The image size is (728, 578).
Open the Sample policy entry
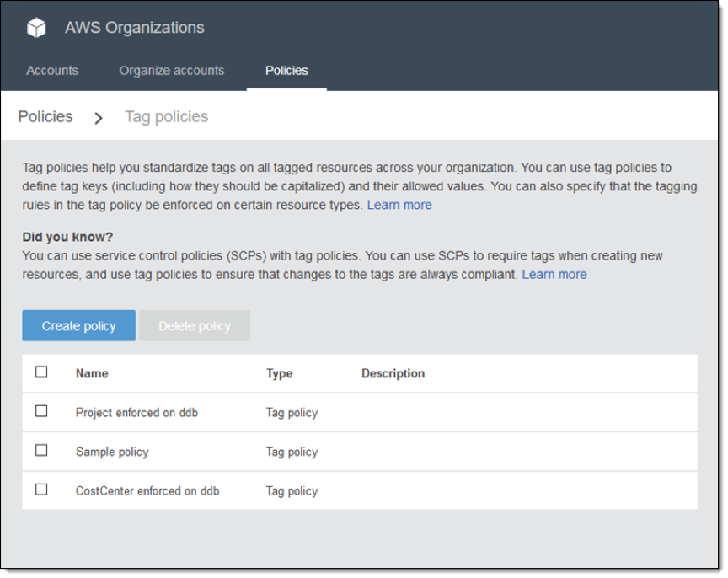[112, 452]
